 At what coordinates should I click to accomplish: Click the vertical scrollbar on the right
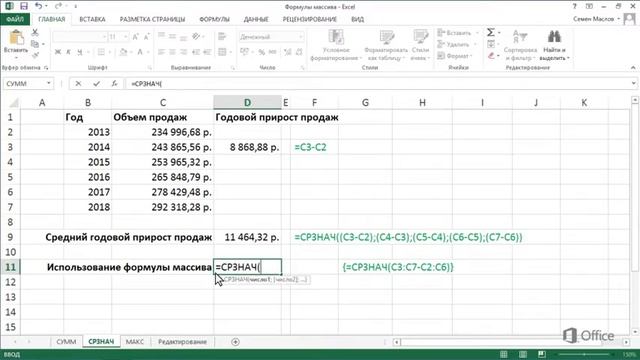tap(635, 215)
